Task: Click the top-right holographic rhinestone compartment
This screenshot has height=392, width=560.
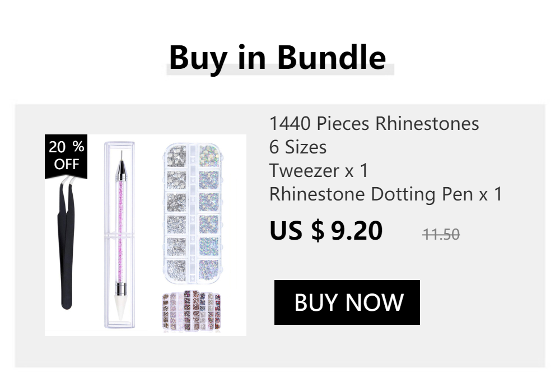Action: [x=208, y=155]
